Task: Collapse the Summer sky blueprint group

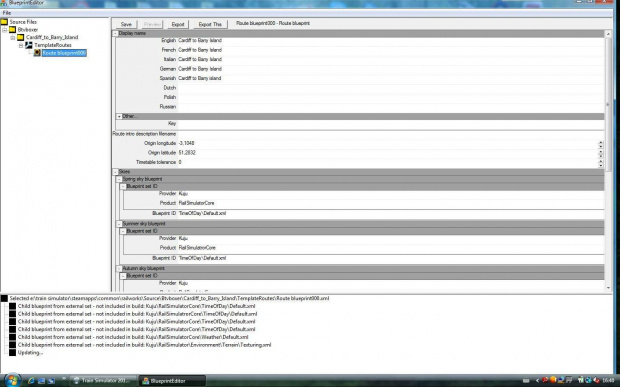Action: (119, 224)
